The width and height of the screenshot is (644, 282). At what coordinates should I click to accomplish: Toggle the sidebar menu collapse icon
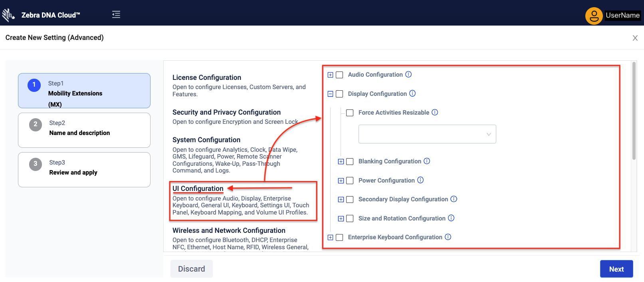click(116, 15)
